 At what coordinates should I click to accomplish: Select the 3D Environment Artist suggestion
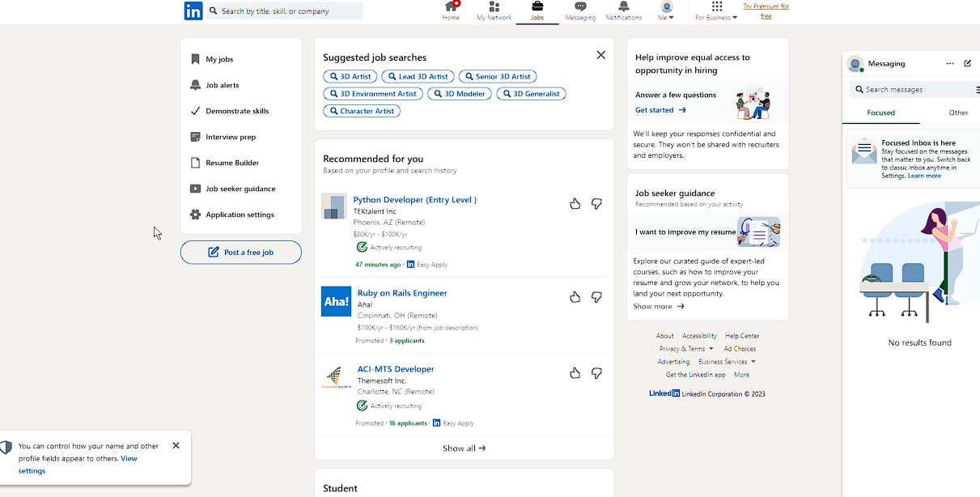pyautogui.click(x=373, y=94)
